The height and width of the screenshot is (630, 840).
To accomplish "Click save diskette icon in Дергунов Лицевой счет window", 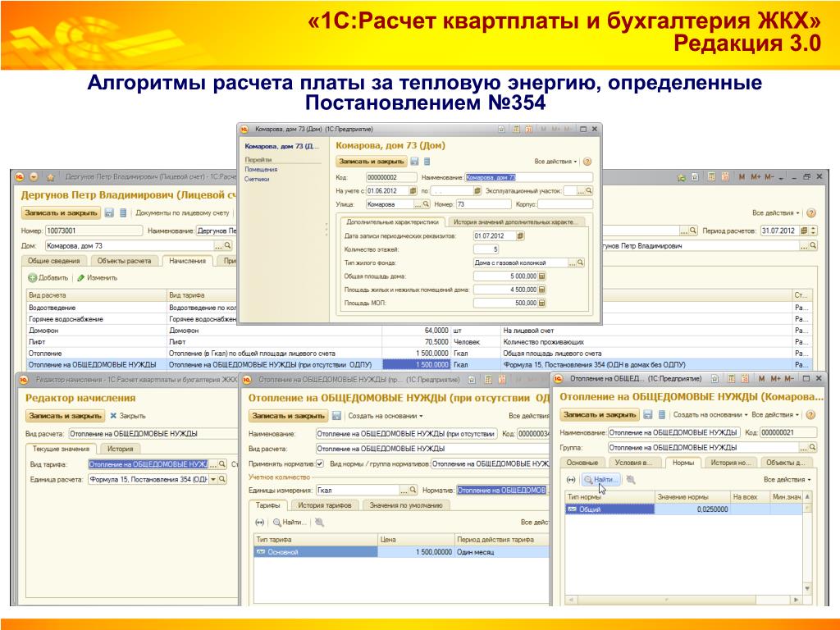I will pyautogui.click(x=109, y=213).
